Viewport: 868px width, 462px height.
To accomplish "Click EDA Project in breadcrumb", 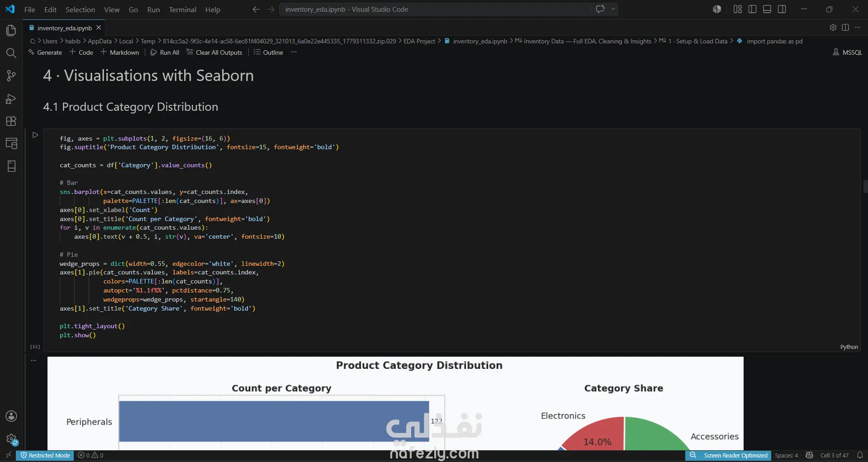I will [x=419, y=41].
